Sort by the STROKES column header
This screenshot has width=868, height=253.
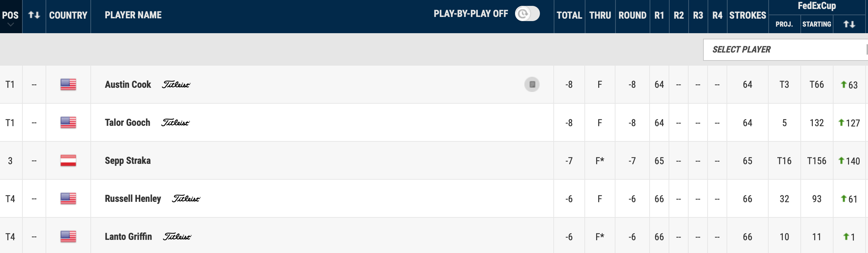click(x=748, y=15)
